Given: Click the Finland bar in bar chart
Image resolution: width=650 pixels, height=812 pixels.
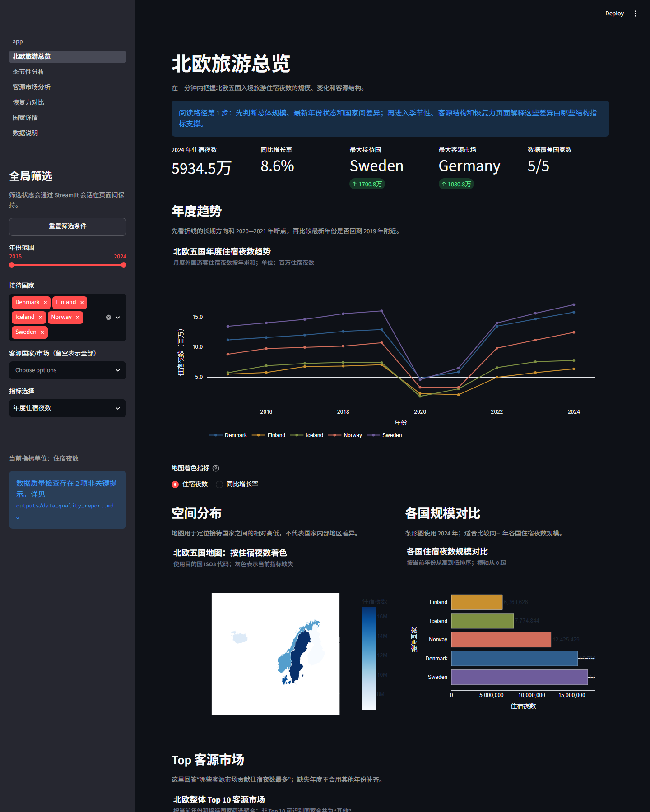Looking at the screenshot, I should pyautogui.click(x=477, y=602).
